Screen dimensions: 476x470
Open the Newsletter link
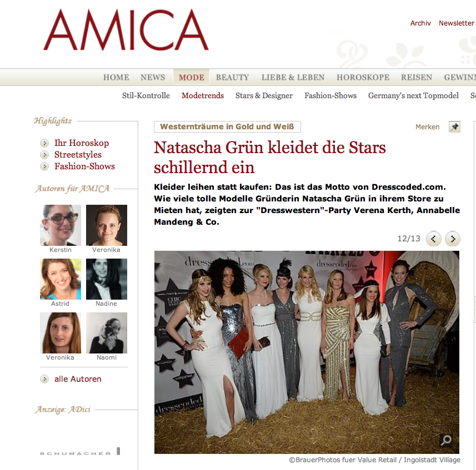click(456, 23)
